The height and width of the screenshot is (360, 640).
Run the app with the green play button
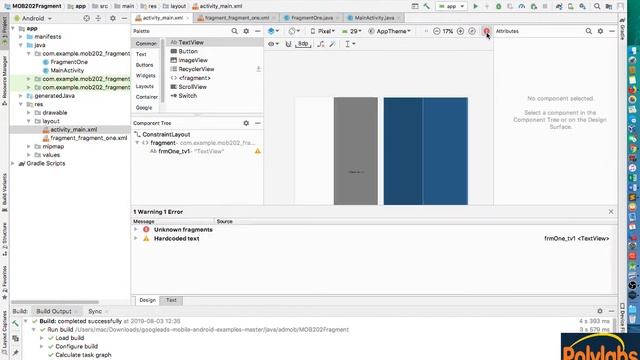[x=476, y=6]
